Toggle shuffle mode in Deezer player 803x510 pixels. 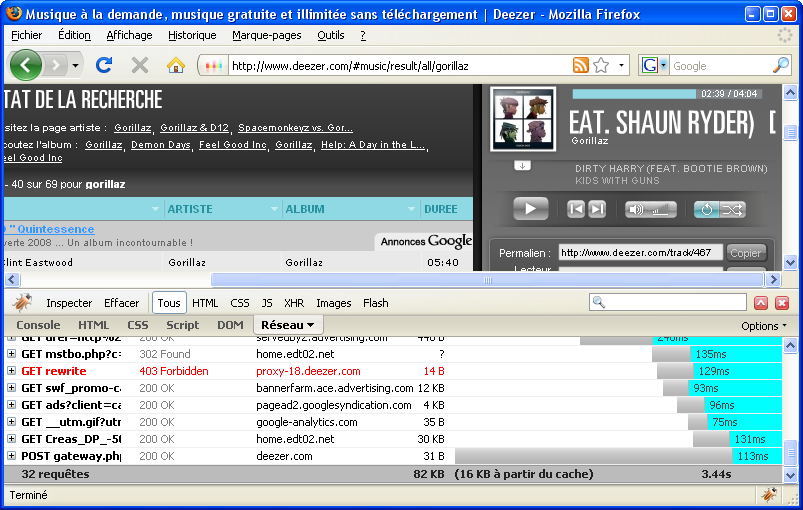[732, 209]
